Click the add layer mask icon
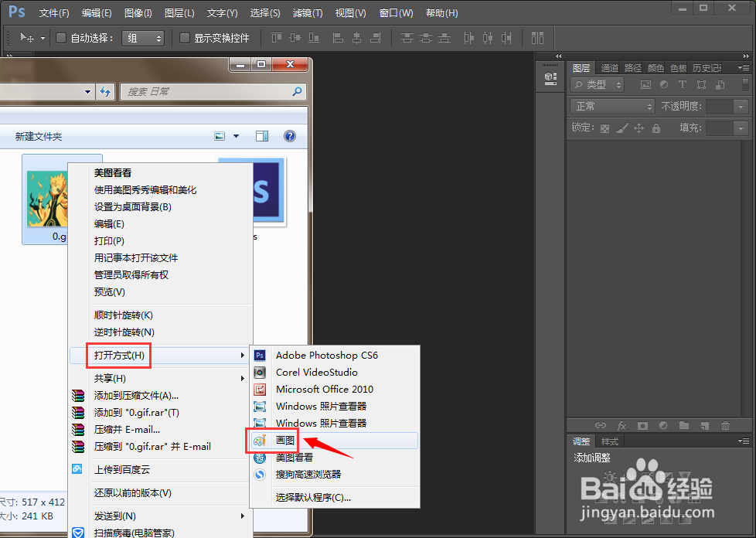Viewport: 756px width, 538px height. 642,426
